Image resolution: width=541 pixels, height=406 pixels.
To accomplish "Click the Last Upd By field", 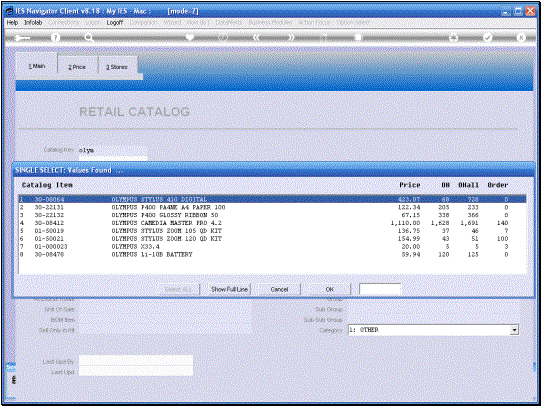I will [136, 361].
